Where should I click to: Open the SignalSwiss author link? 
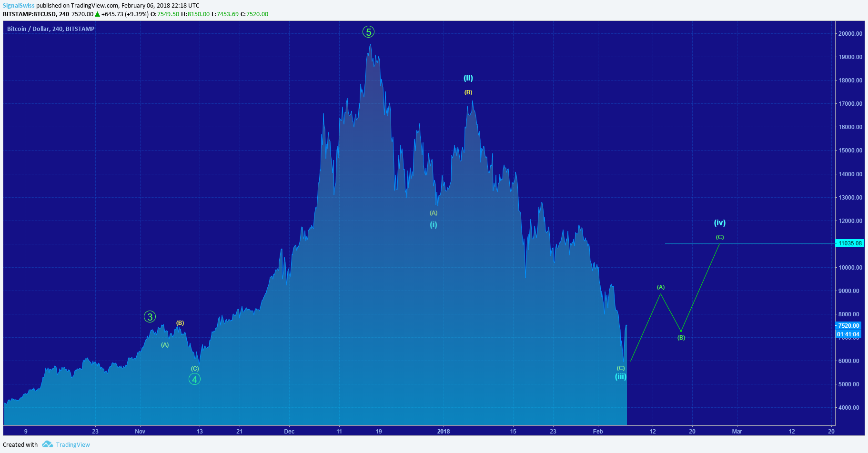click(19, 6)
